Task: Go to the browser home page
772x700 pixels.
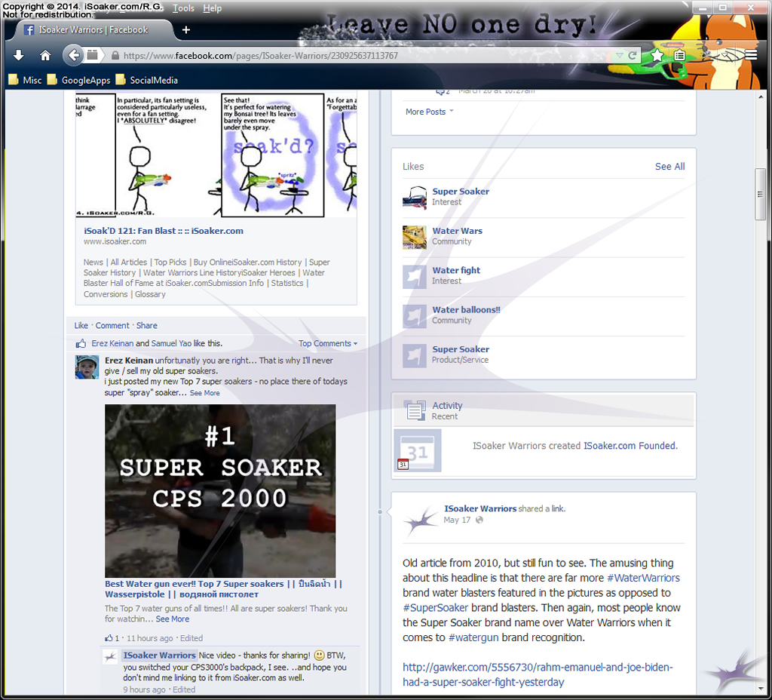Action: click(45, 55)
